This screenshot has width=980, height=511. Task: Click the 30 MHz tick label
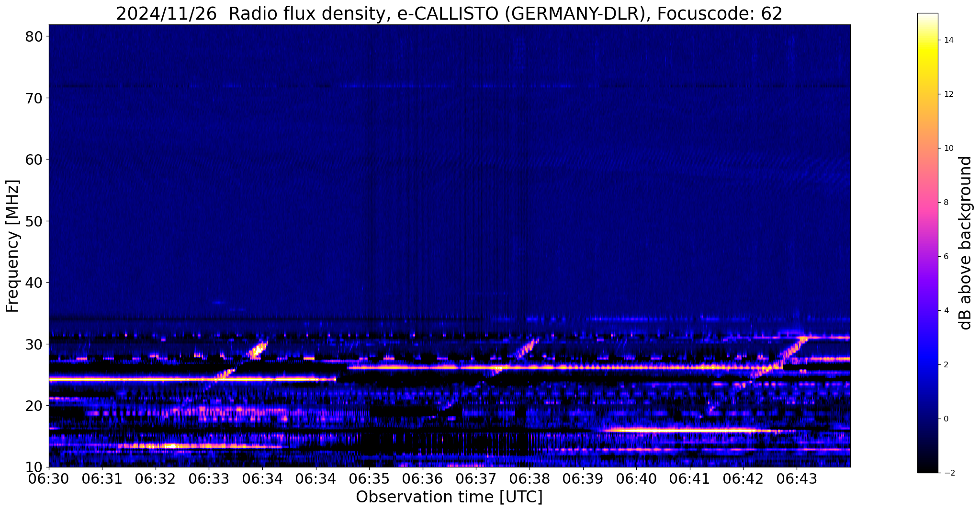pyautogui.click(x=34, y=344)
